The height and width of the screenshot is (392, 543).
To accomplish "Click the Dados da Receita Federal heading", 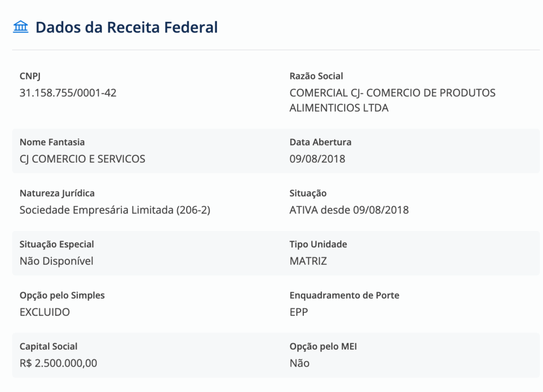I will (x=126, y=28).
